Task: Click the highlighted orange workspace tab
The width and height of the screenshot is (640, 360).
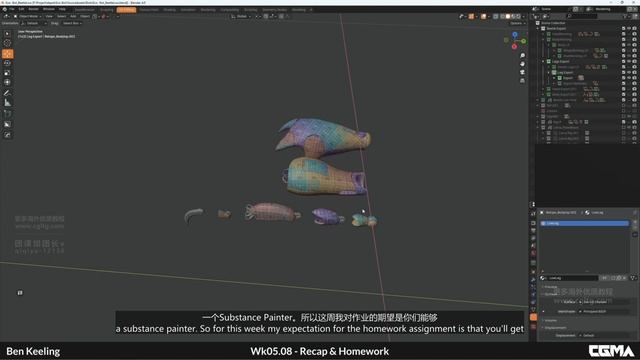Action: (126, 10)
